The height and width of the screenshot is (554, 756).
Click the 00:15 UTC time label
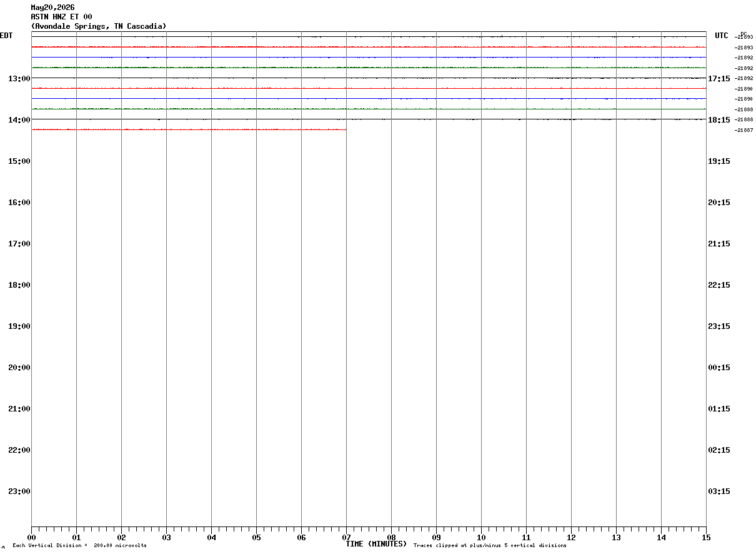tap(719, 367)
